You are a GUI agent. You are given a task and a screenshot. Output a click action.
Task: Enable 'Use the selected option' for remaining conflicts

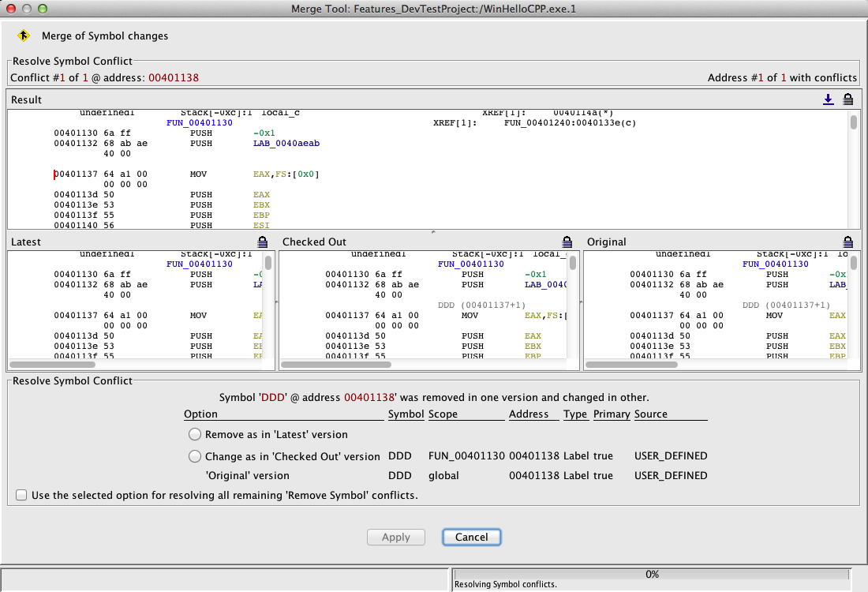pyautogui.click(x=21, y=496)
